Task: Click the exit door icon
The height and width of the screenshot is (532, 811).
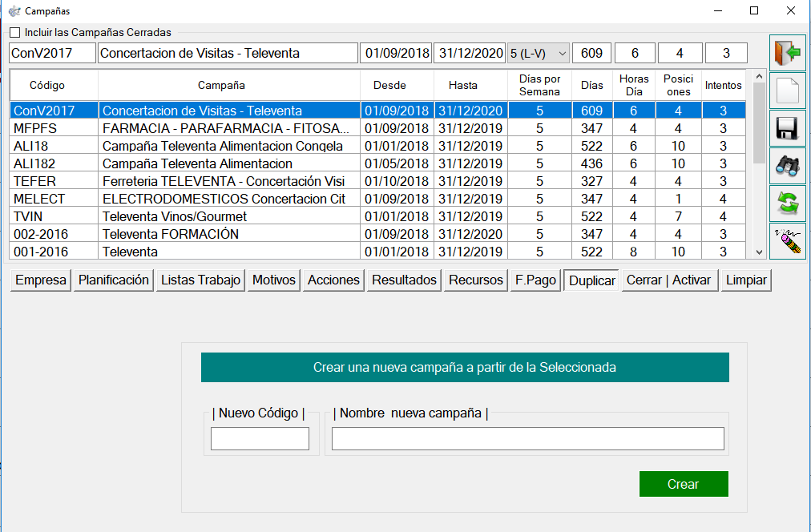Action: click(787, 53)
